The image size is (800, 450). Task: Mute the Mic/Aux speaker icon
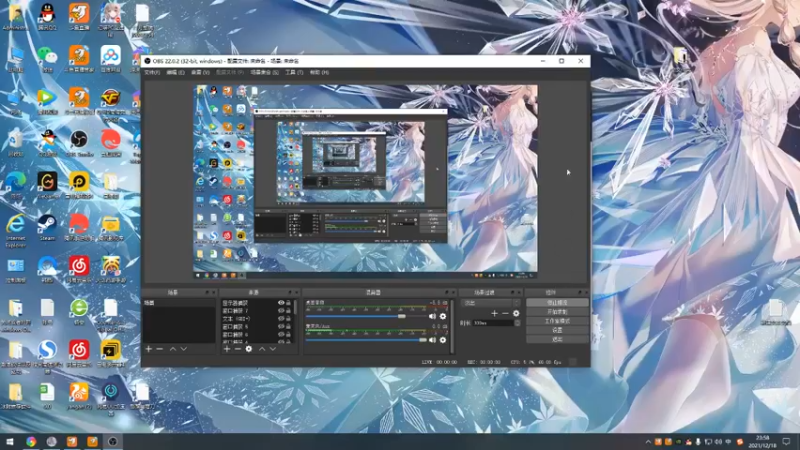[432, 340]
